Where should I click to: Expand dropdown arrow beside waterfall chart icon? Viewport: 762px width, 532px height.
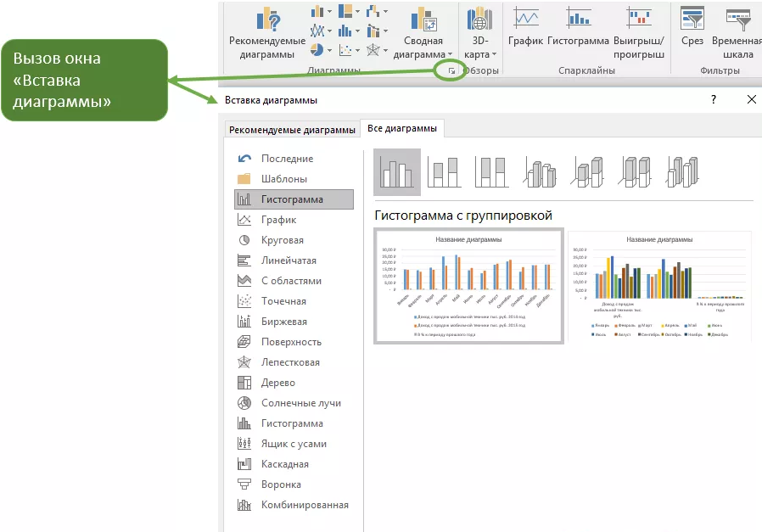point(385,11)
